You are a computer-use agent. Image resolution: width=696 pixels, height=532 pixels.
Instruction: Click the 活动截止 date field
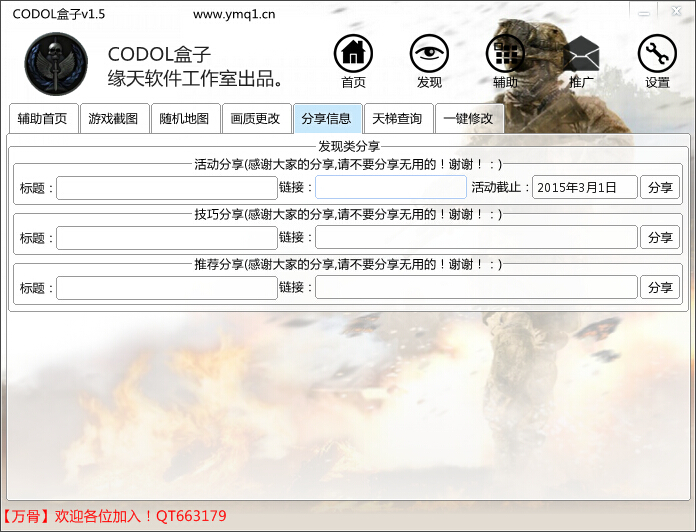584,187
